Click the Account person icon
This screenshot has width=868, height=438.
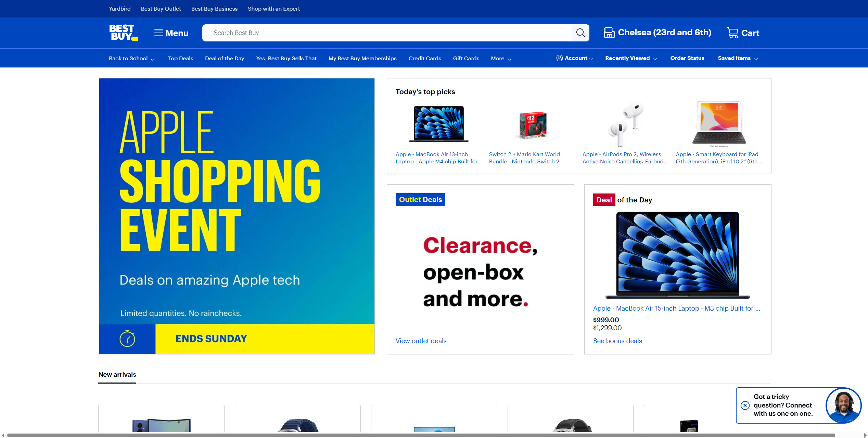click(560, 58)
